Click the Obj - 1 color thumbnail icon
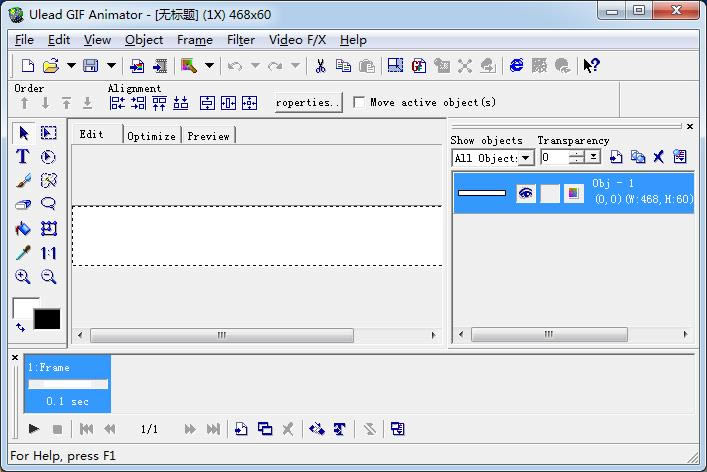The image size is (707, 472). 574,193
